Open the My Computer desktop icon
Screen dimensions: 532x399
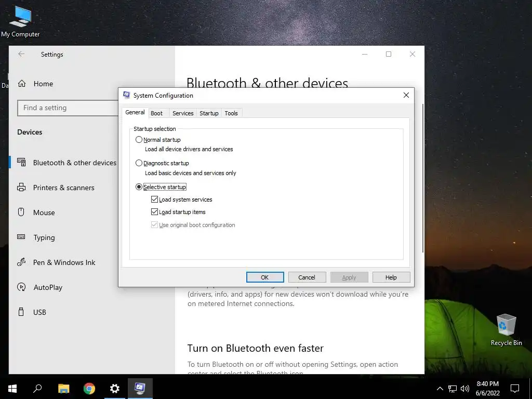click(20, 21)
